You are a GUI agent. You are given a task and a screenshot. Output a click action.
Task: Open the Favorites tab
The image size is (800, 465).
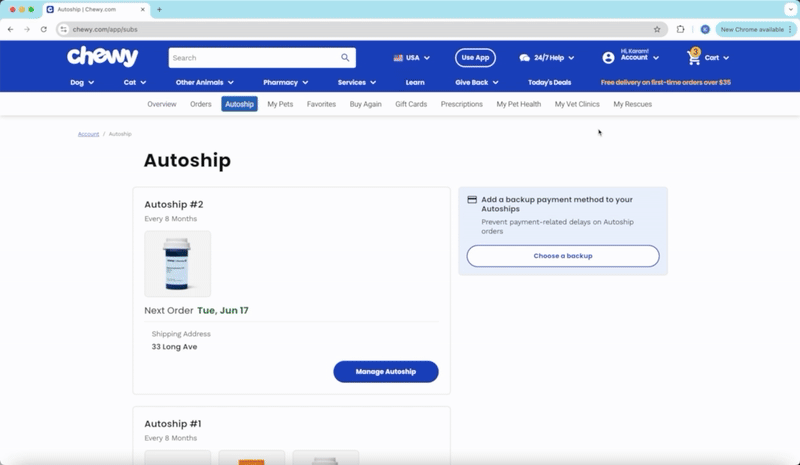(321, 104)
